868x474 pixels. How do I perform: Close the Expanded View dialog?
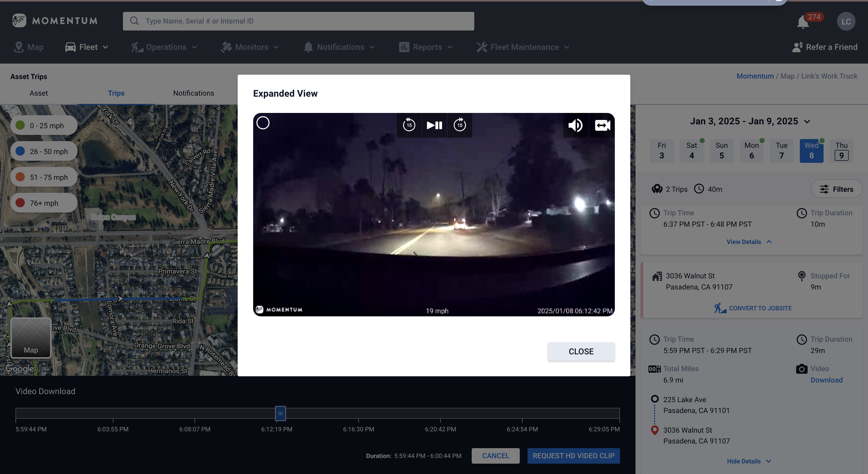580,351
